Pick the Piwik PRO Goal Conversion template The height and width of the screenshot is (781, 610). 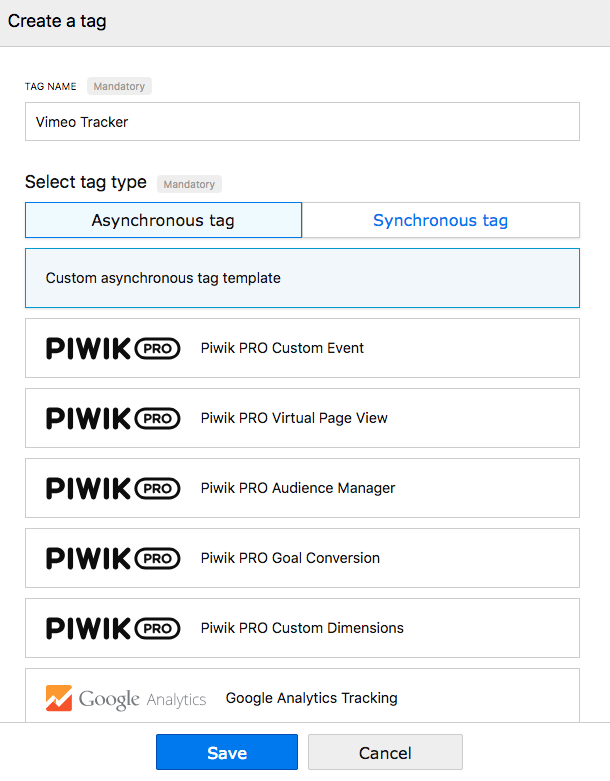tap(302, 558)
